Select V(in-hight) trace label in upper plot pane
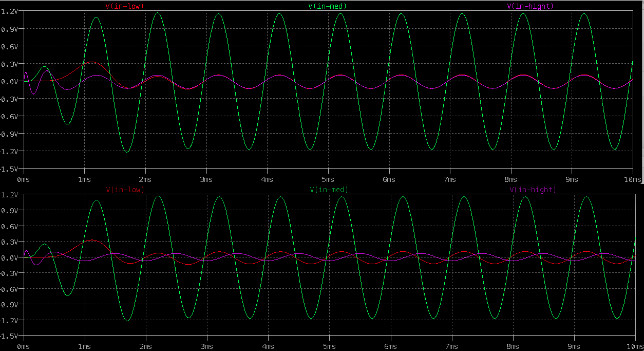This screenshot has height=351, width=644. coord(531,6)
